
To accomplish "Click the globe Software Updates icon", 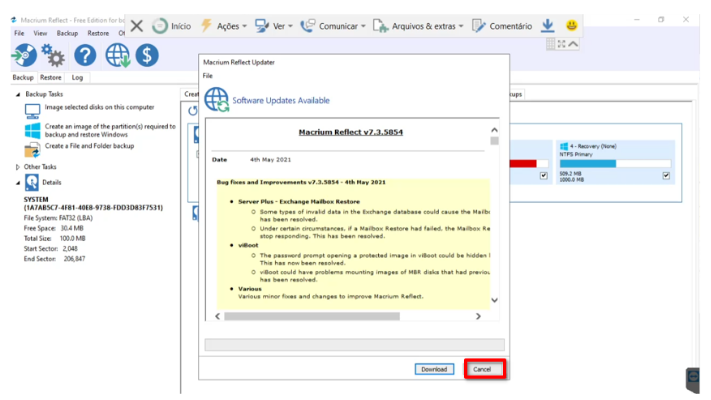I will tap(216, 100).
